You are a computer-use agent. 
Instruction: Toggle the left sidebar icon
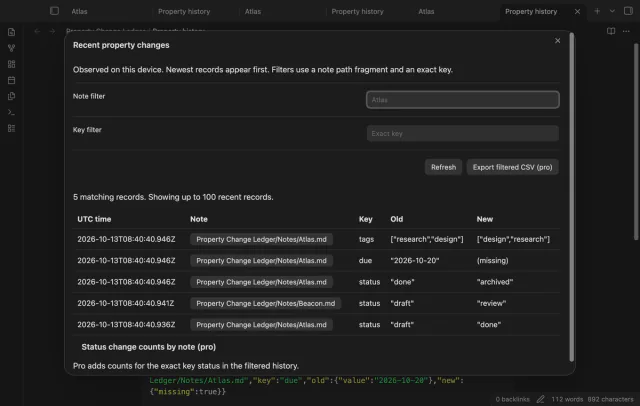click(54, 11)
